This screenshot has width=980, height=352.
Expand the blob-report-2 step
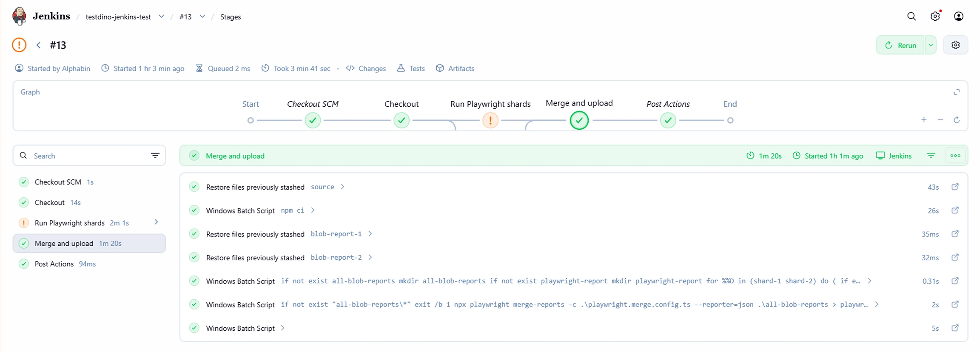370,257
